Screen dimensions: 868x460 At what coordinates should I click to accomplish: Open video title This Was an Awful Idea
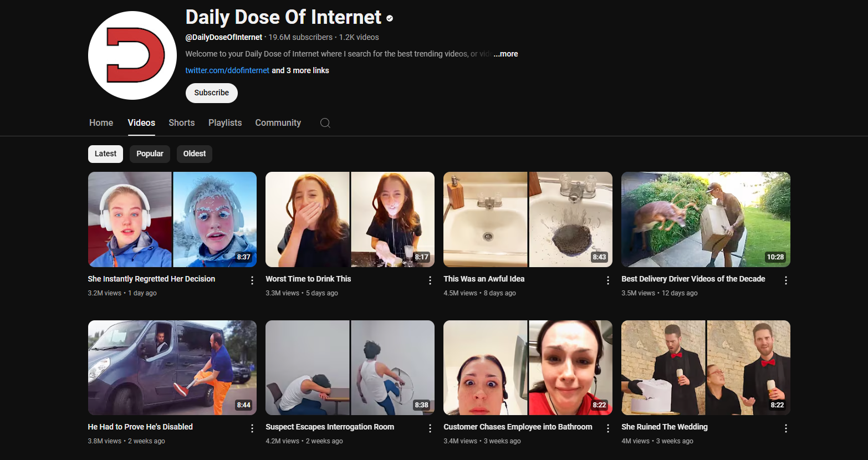pos(484,279)
